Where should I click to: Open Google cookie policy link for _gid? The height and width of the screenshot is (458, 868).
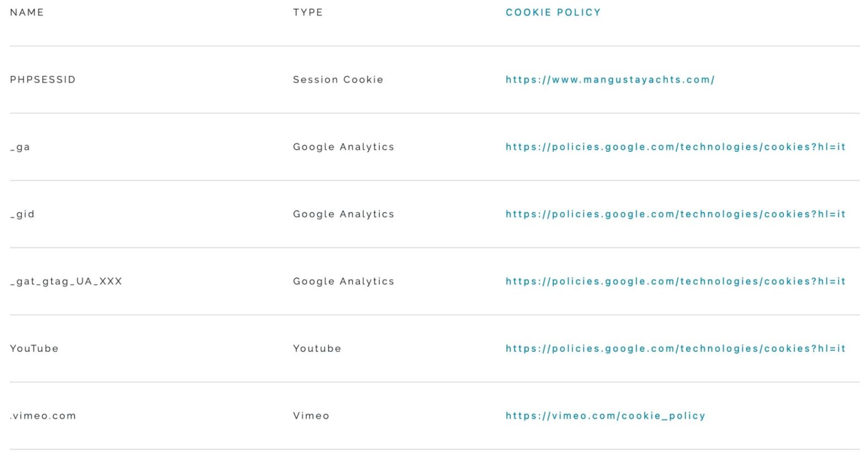point(675,214)
